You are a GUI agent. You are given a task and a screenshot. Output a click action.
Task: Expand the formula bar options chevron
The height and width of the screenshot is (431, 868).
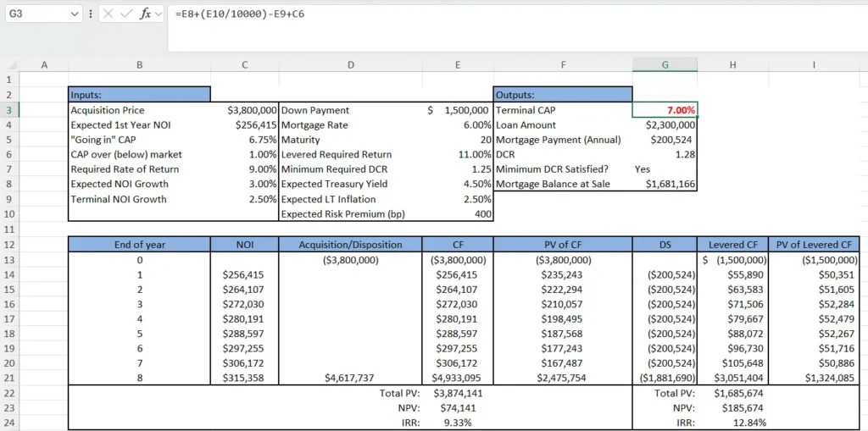click(x=159, y=14)
